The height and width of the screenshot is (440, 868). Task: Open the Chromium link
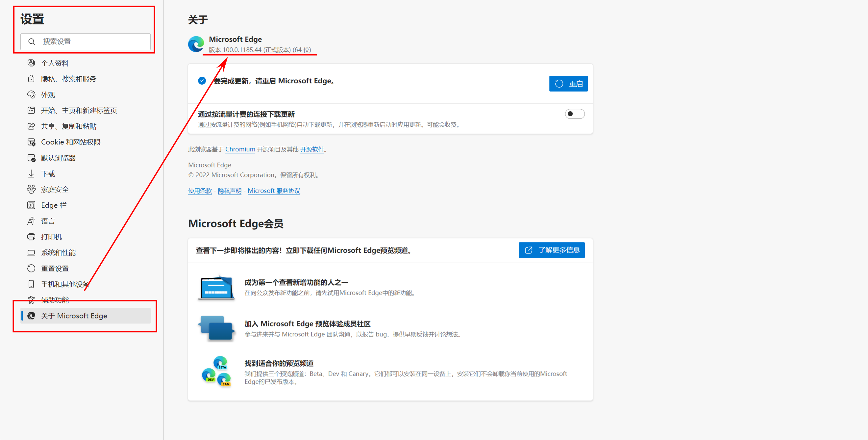240,149
